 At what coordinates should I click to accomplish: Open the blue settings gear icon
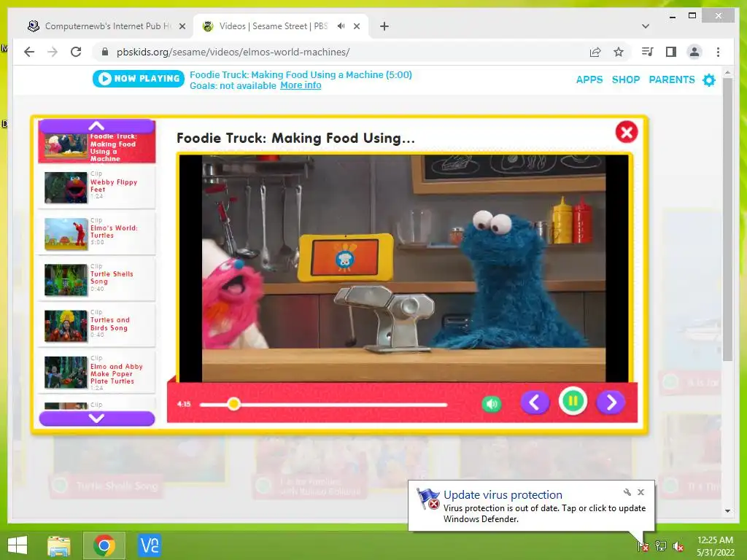[709, 79]
